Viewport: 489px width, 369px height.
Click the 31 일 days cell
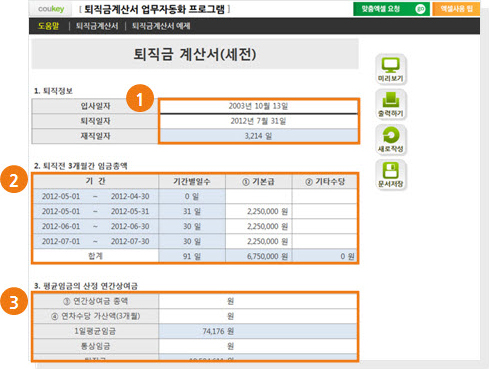pos(192,211)
